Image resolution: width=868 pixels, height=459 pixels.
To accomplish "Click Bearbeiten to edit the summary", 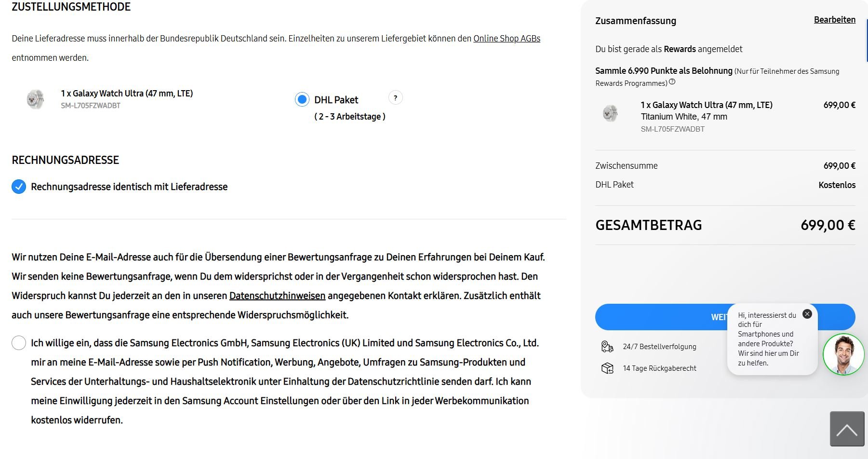I will pyautogui.click(x=834, y=20).
